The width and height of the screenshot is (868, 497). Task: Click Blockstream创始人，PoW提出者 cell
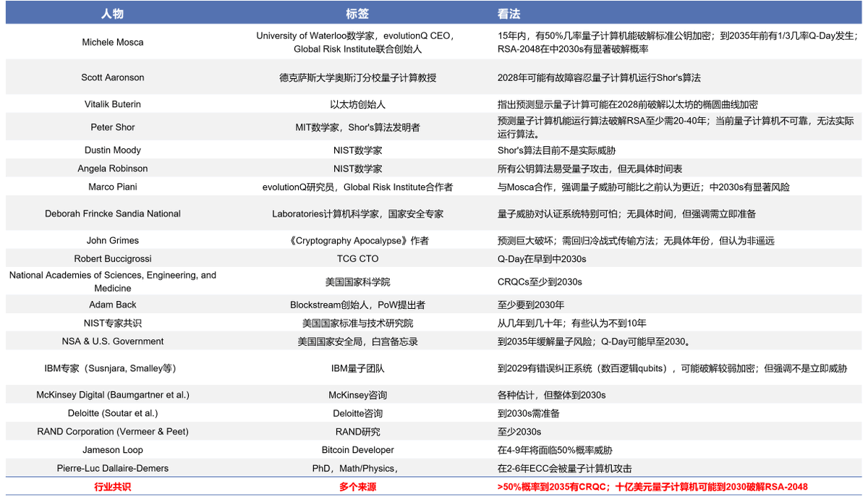[357, 305]
